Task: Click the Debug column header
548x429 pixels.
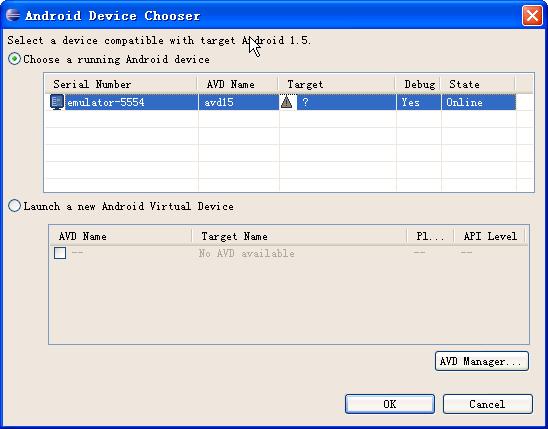Action: click(x=418, y=84)
